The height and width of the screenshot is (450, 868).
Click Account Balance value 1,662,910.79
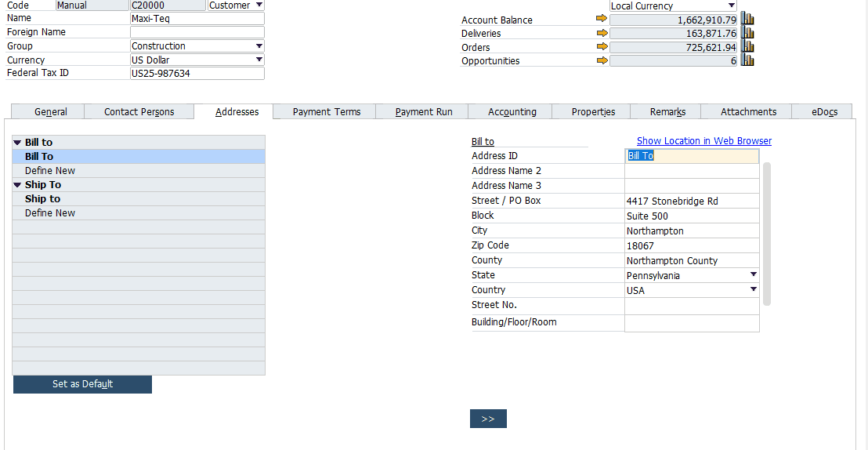(x=673, y=20)
